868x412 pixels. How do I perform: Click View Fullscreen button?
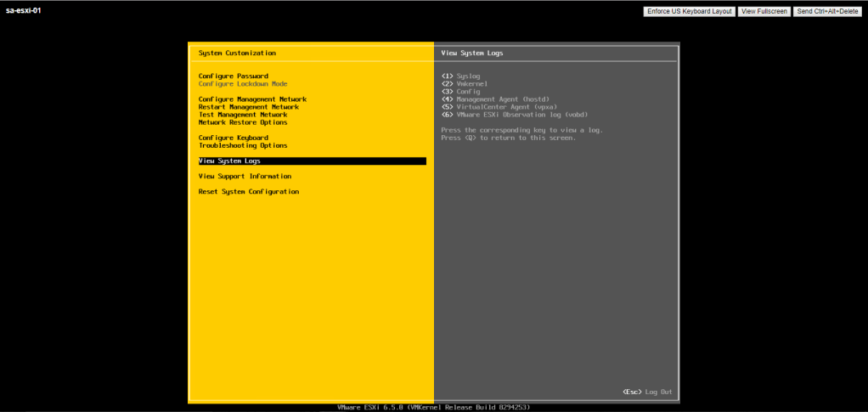[763, 11]
